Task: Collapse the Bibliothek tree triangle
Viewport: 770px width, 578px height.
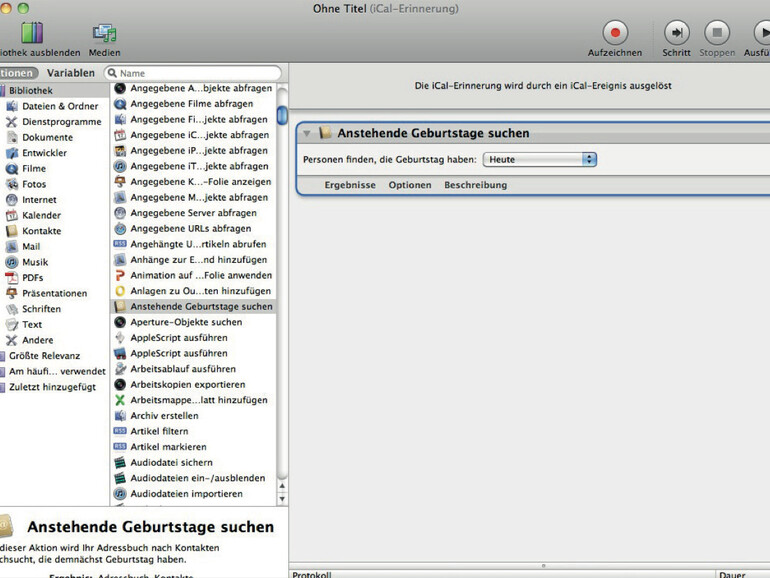Action: pyautogui.click(x=3, y=90)
